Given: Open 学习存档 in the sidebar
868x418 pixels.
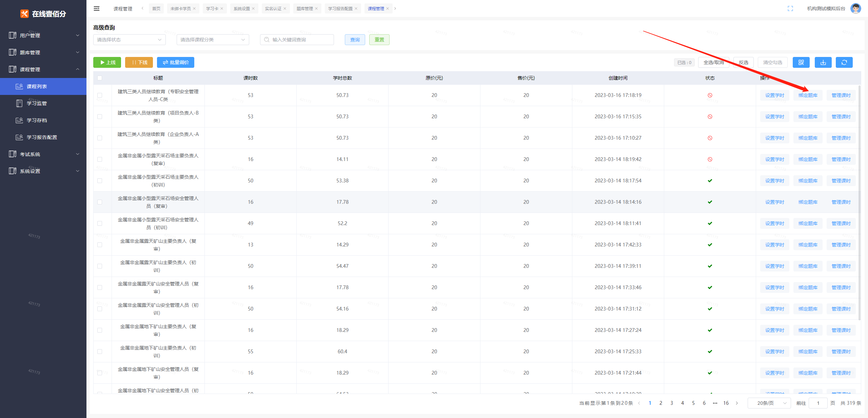Looking at the screenshot, I should point(43,120).
